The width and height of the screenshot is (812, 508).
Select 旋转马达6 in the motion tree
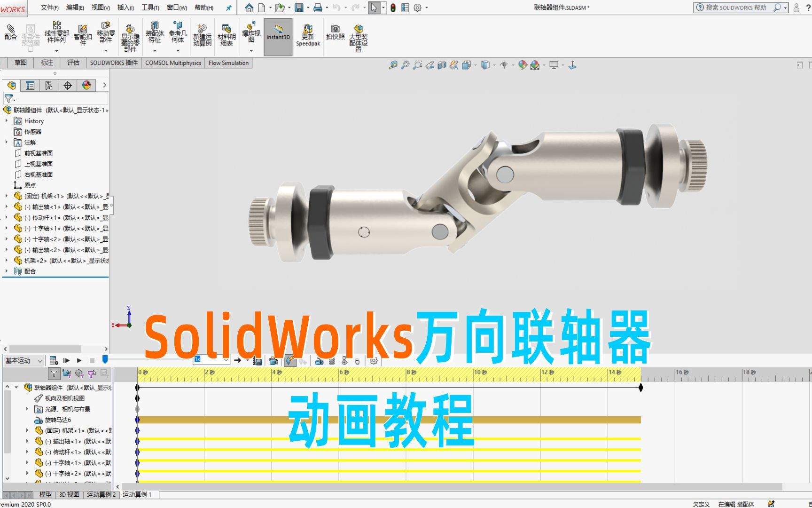pyautogui.click(x=58, y=420)
